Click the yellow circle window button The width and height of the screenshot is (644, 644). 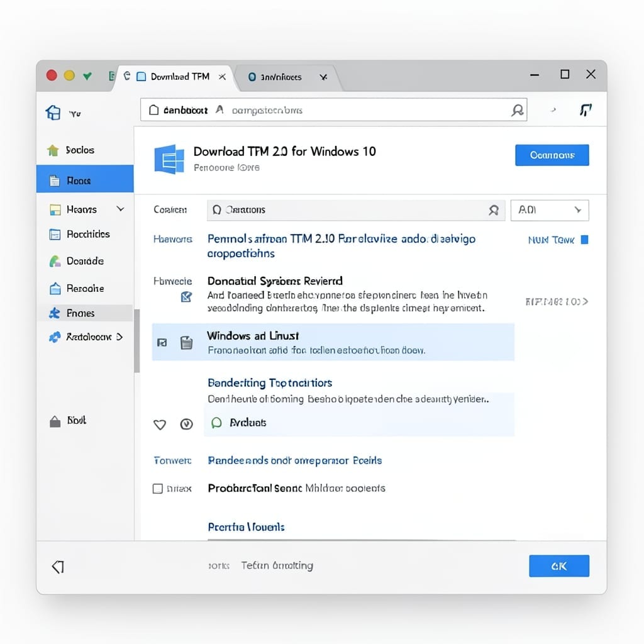pyautogui.click(x=69, y=75)
